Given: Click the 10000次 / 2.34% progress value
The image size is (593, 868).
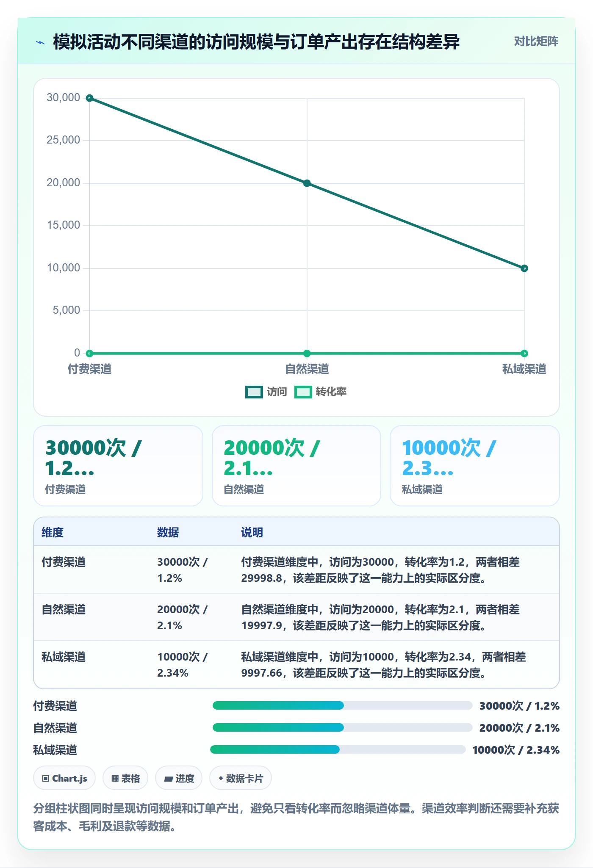Looking at the screenshot, I should [x=516, y=750].
